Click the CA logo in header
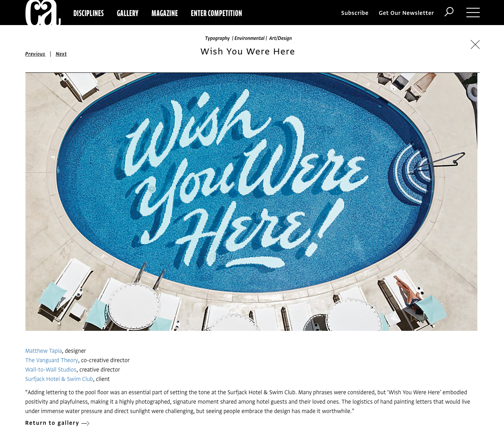The width and height of the screenshot is (504, 442). pyautogui.click(x=43, y=13)
